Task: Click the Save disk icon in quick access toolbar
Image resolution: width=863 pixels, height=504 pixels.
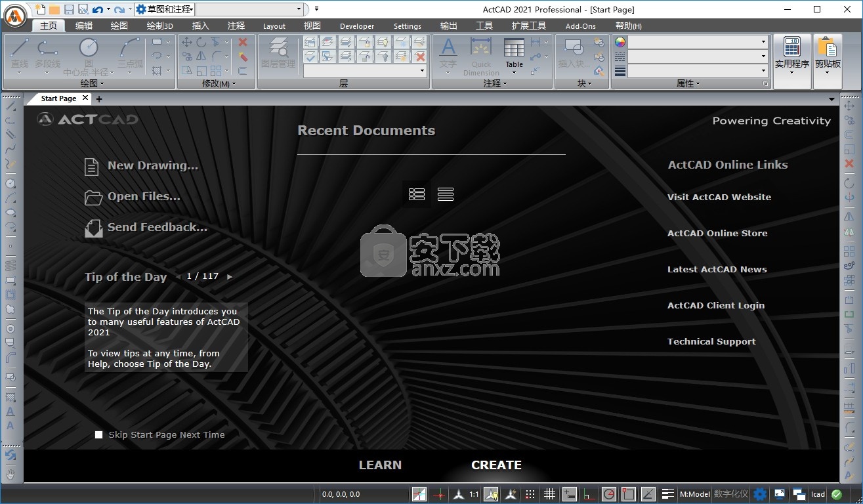Action: [x=69, y=9]
